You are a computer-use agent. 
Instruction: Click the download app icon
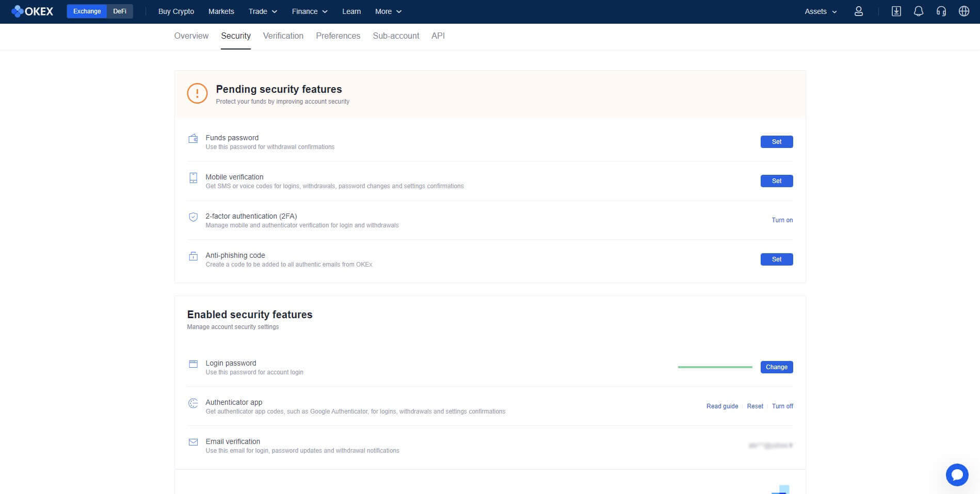coord(896,11)
